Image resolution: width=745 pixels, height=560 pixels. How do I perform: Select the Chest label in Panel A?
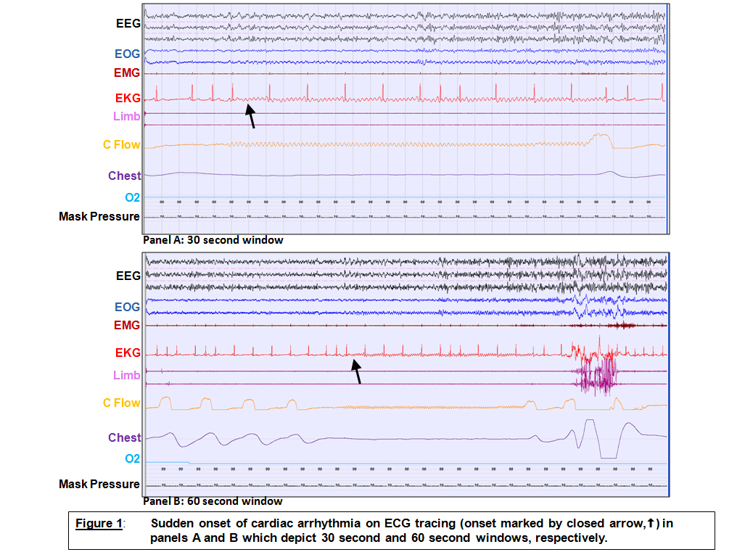[x=124, y=176]
